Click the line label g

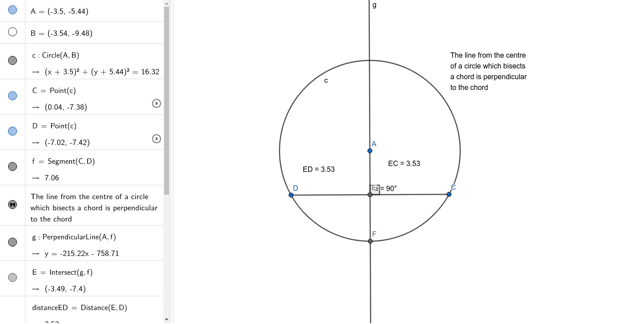coord(374,5)
